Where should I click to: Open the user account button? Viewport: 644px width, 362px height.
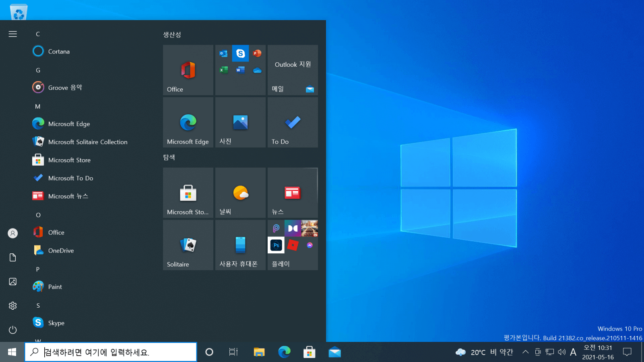(x=13, y=233)
